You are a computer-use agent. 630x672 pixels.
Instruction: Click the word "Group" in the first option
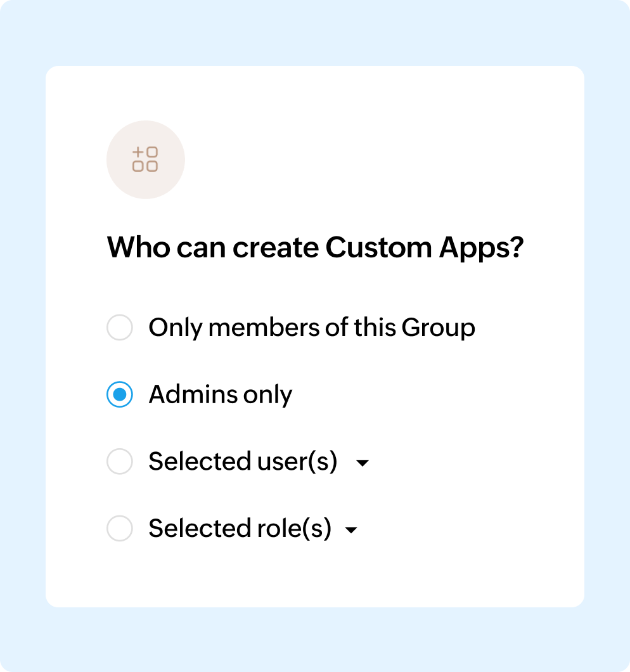pos(438,328)
